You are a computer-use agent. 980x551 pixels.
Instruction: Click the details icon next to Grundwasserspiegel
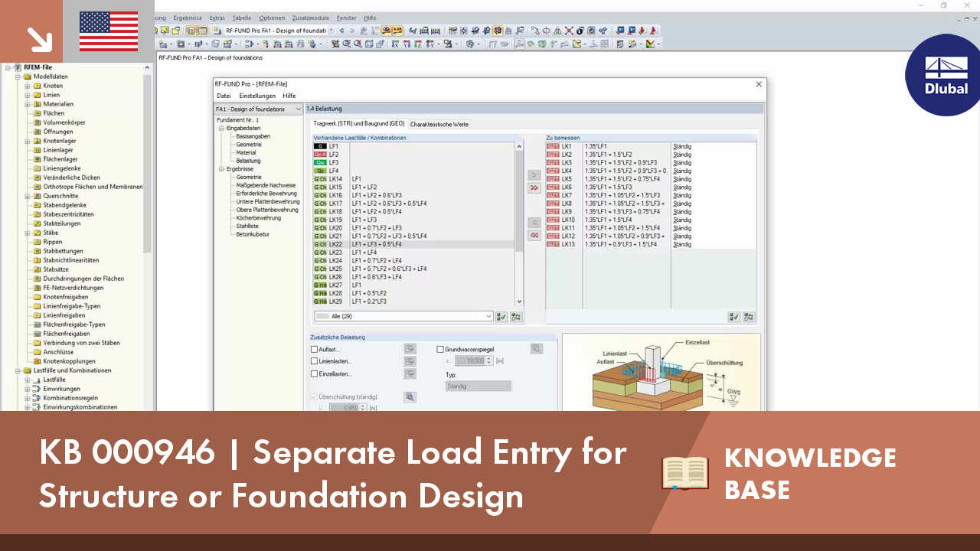click(x=537, y=348)
